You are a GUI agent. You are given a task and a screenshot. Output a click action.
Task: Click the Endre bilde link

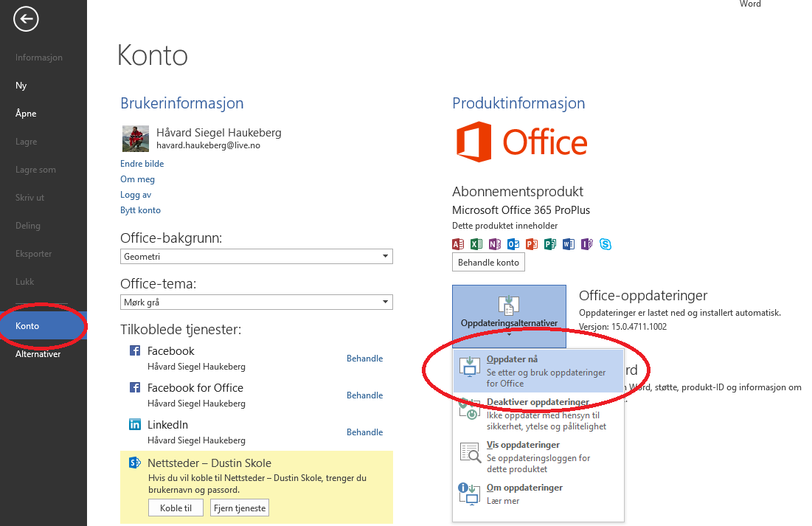142,164
